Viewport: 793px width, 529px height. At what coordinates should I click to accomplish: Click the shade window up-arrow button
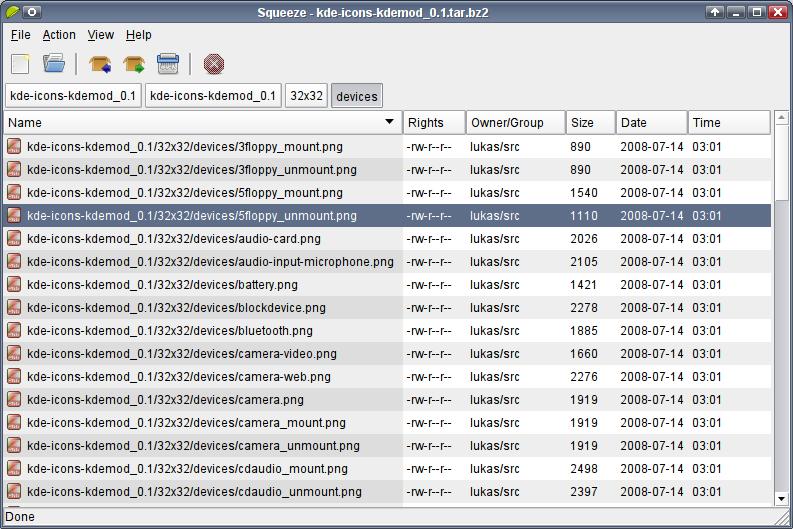tap(714, 12)
